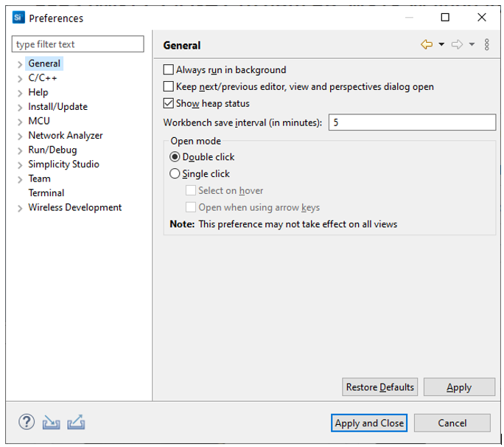Click the import preferences icon
504x447 pixels.
coord(51,422)
